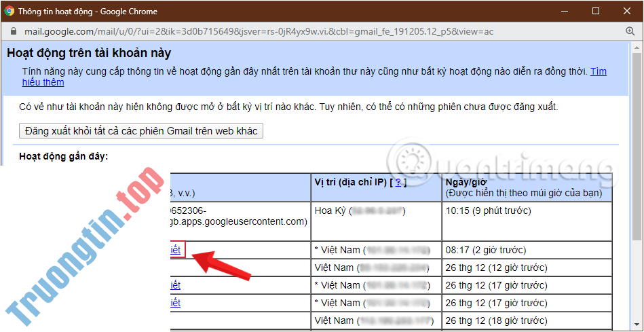Select the "Hoạt động trên tài khoản này" heading
The width and height of the screenshot is (644, 332).
pyautogui.click(x=89, y=53)
